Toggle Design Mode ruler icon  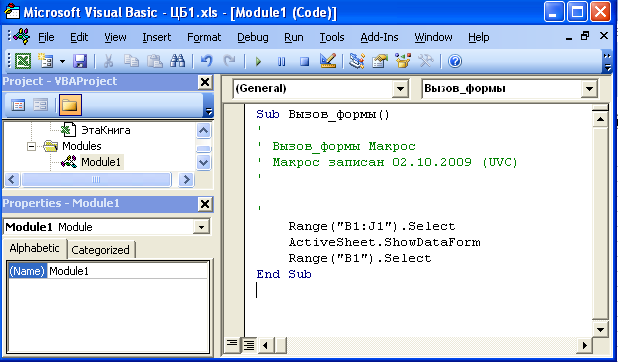328,61
